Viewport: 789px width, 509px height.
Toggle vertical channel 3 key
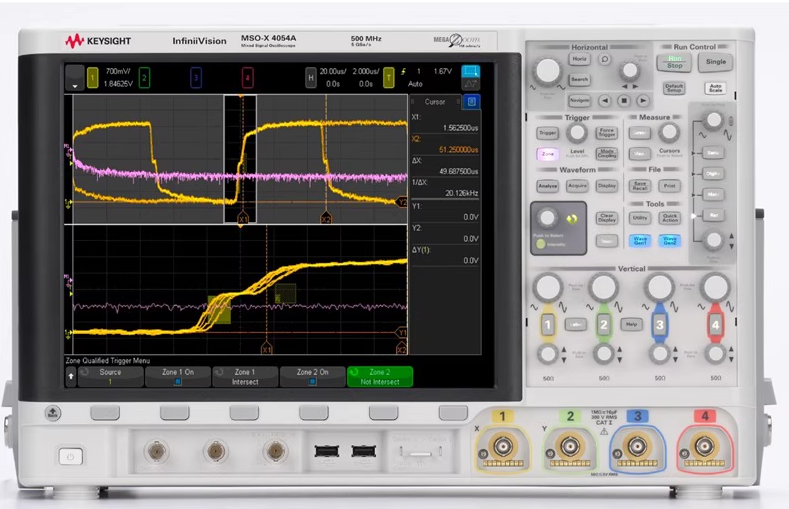click(659, 324)
